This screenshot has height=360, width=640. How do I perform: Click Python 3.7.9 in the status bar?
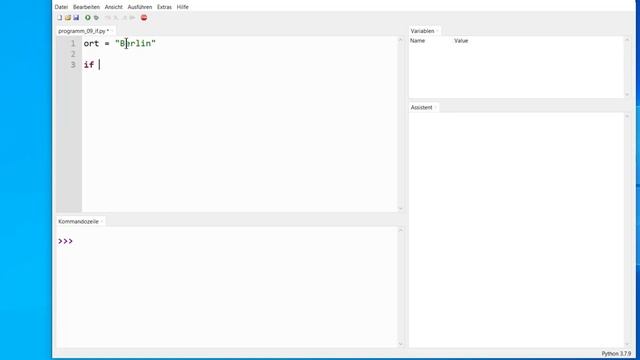tap(616, 353)
